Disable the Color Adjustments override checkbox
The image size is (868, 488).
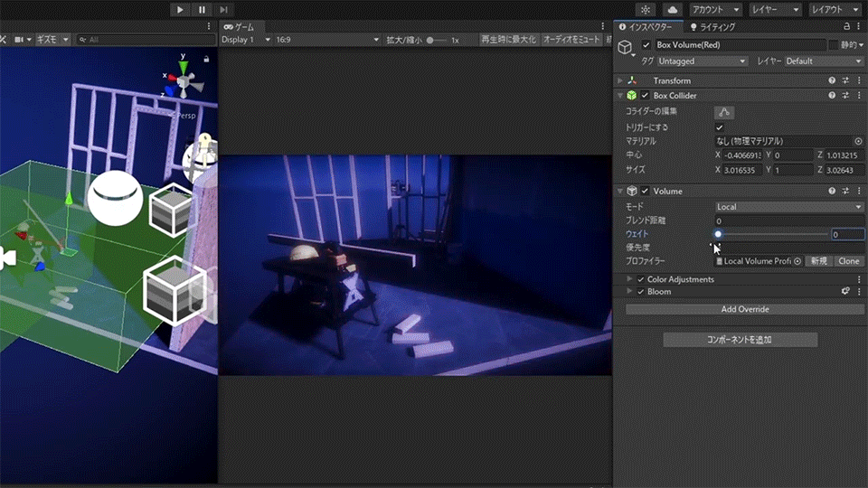(x=641, y=279)
